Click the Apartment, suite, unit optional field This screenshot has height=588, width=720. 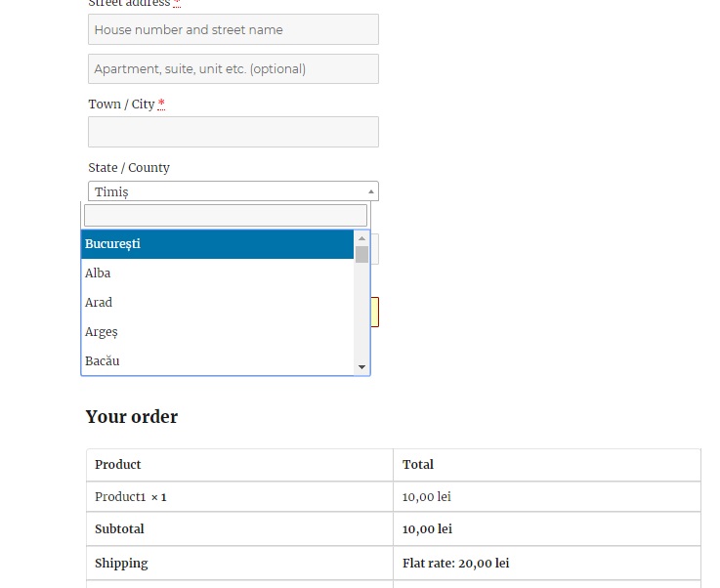pos(233,68)
